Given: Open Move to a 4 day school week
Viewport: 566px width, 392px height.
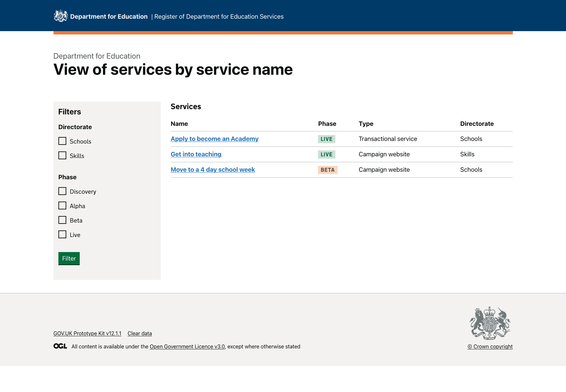Looking at the screenshot, I should pos(213,169).
